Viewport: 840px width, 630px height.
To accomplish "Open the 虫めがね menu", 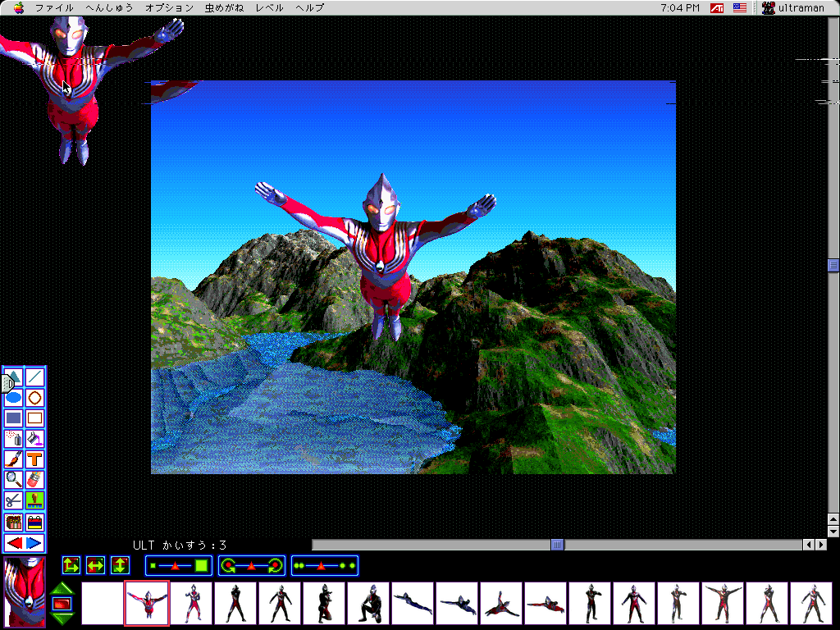I will click(225, 7).
